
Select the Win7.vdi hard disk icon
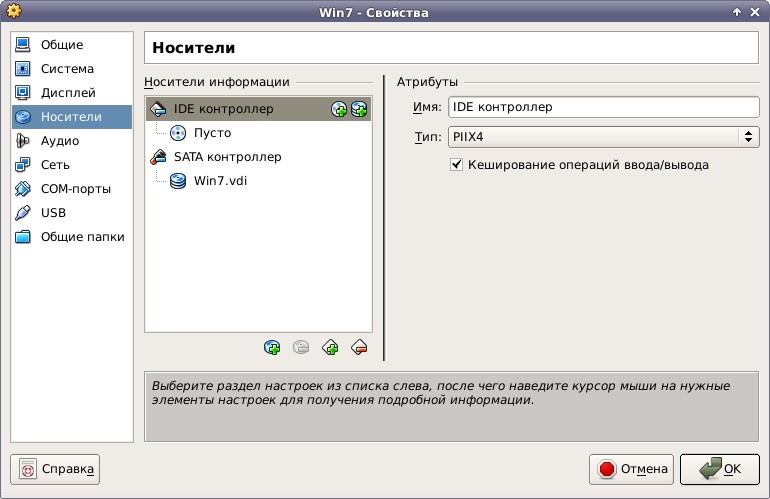(178, 181)
